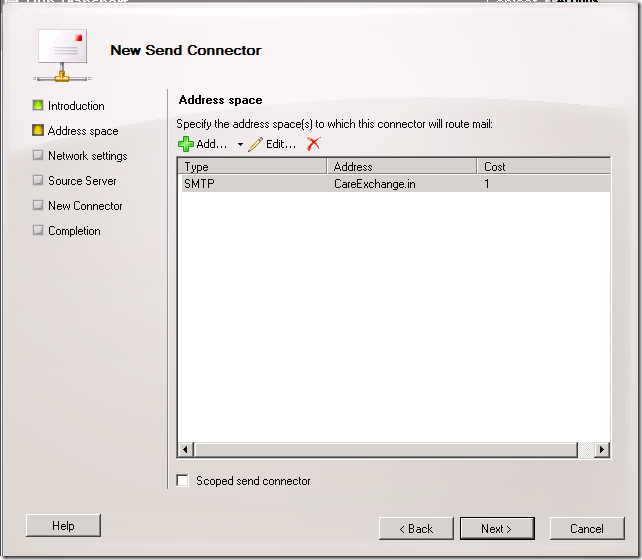Click the Network settings step indicator
This screenshot has width=642, height=560.
pyautogui.click(x=38, y=155)
